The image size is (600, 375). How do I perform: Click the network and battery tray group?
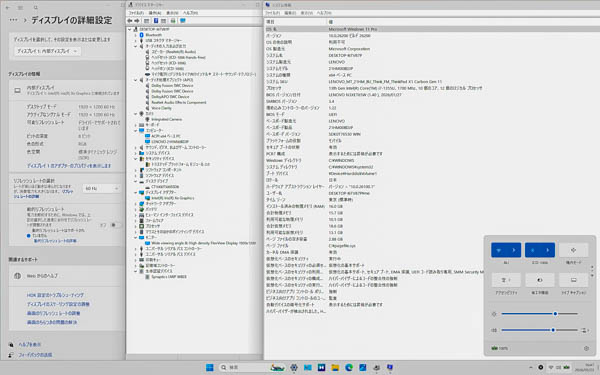559,368
